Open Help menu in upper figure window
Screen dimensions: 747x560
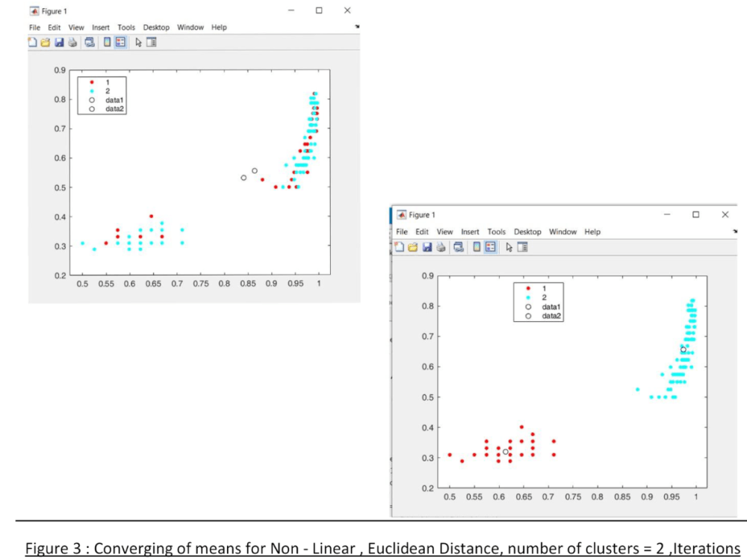tap(219, 28)
